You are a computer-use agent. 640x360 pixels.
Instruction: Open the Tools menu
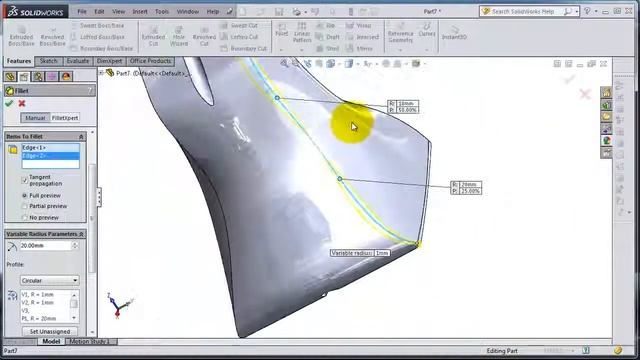162,11
